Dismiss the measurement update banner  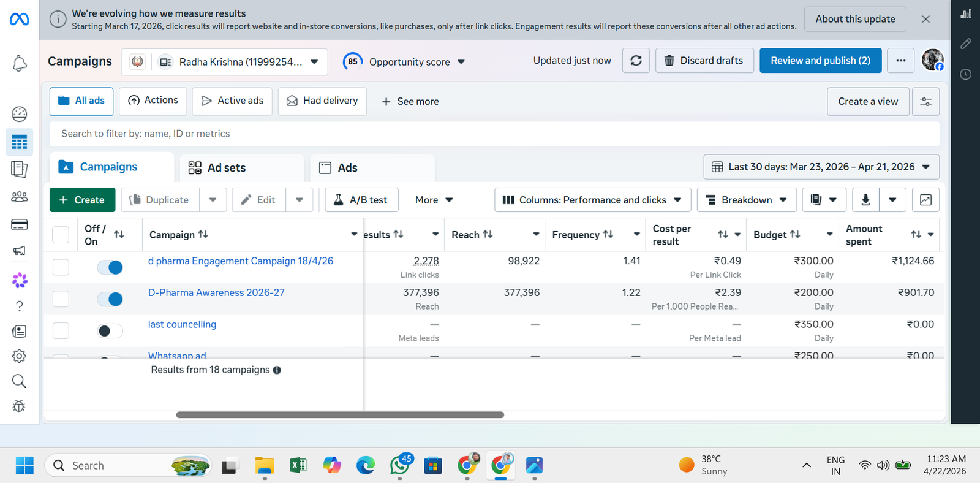point(925,20)
